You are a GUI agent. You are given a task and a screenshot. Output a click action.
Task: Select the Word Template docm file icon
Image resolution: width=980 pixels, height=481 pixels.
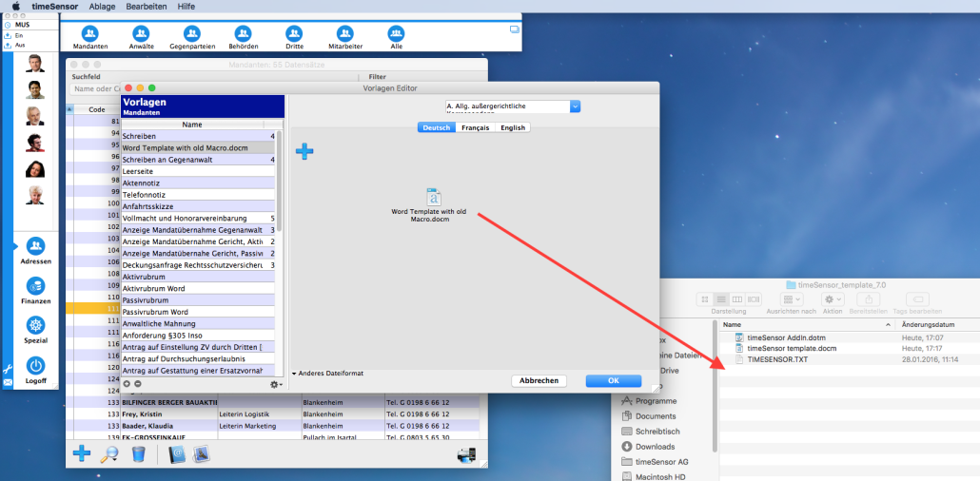click(433, 197)
